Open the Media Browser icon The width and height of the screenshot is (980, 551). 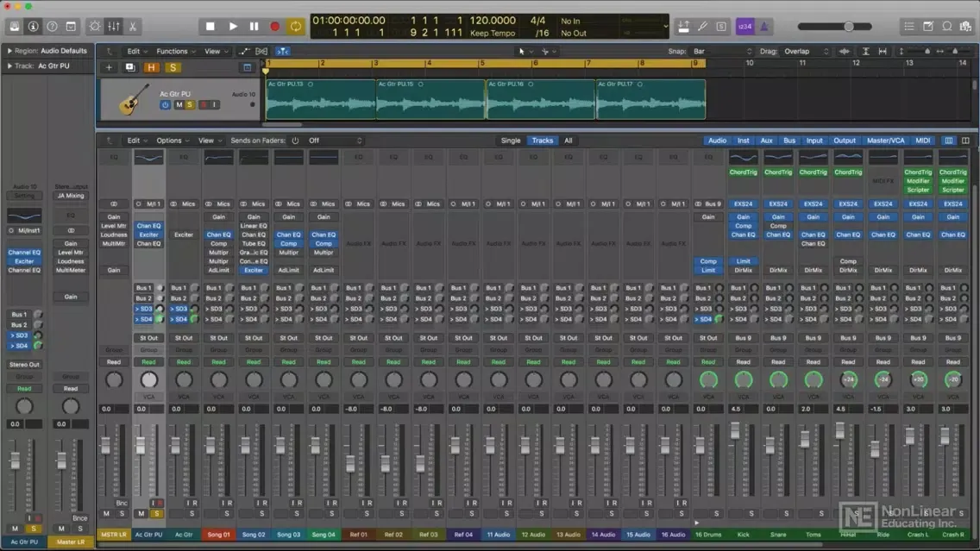[x=966, y=26]
